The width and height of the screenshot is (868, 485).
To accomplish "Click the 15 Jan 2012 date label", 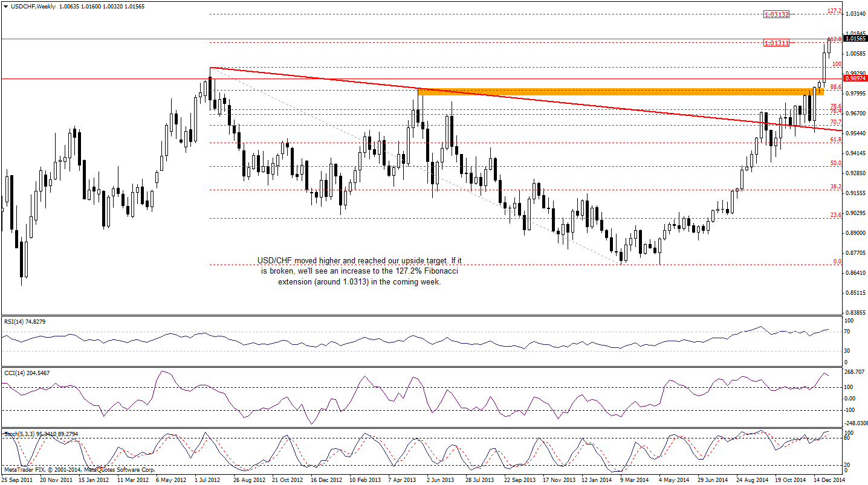I will [x=94, y=480].
